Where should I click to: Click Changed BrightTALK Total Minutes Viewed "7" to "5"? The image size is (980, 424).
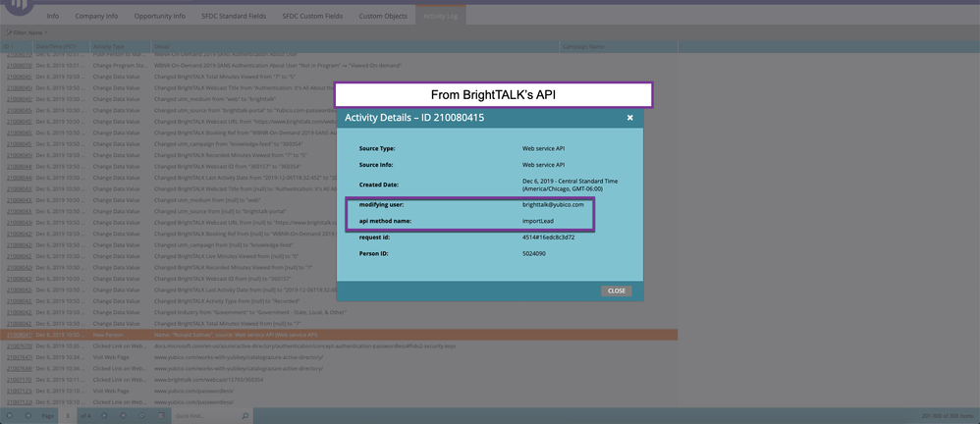point(224,77)
